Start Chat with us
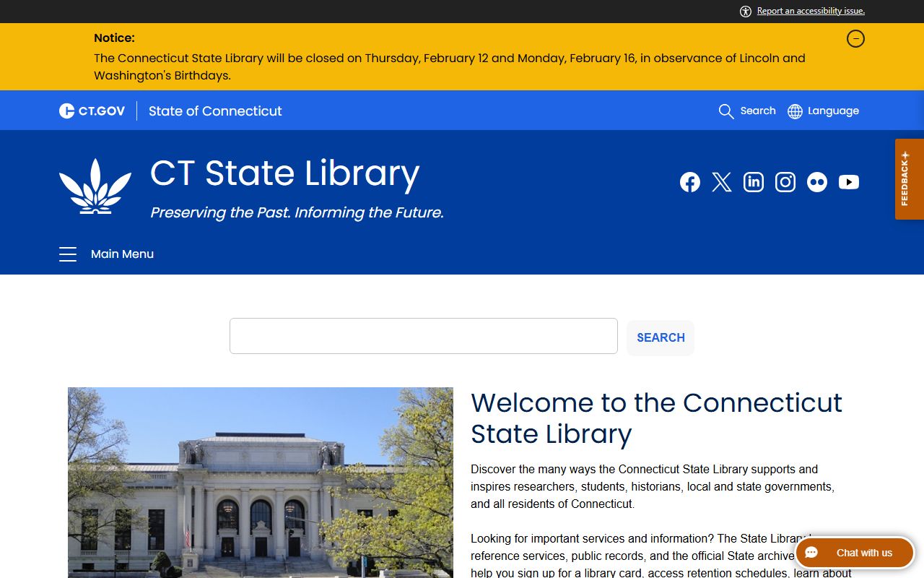 [855, 553]
